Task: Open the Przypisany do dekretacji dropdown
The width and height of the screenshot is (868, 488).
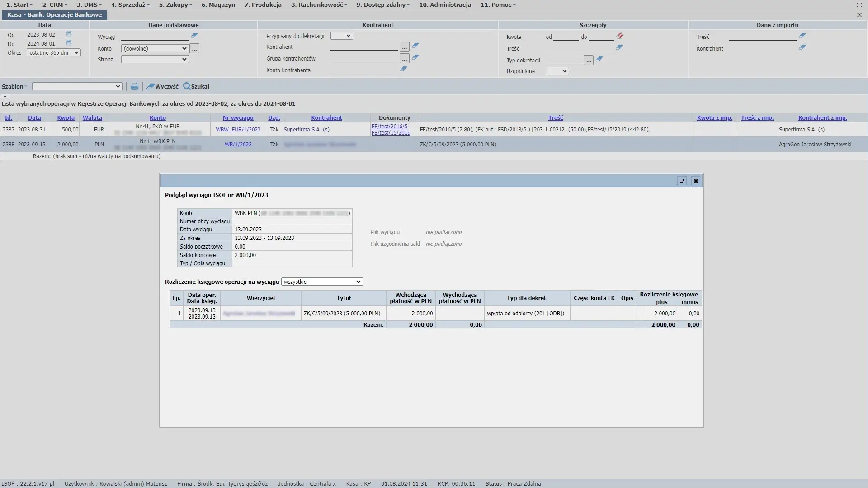Action: tap(341, 36)
